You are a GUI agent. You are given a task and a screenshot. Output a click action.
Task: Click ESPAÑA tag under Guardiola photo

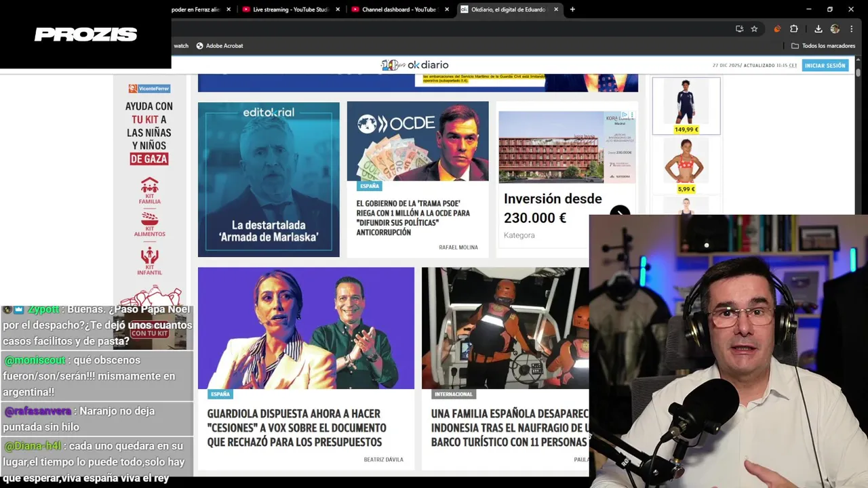pos(220,394)
